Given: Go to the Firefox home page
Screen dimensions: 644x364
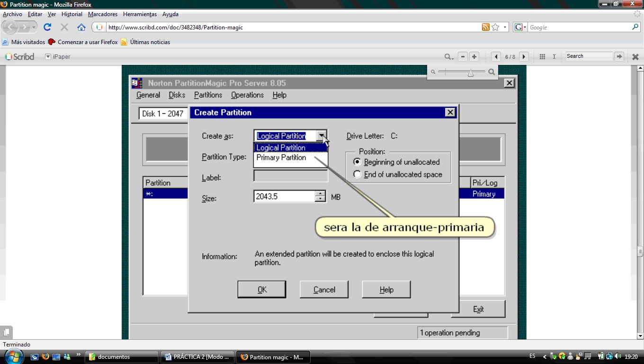Looking at the screenshot, I should pyautogui.click(x=81, y=27).
